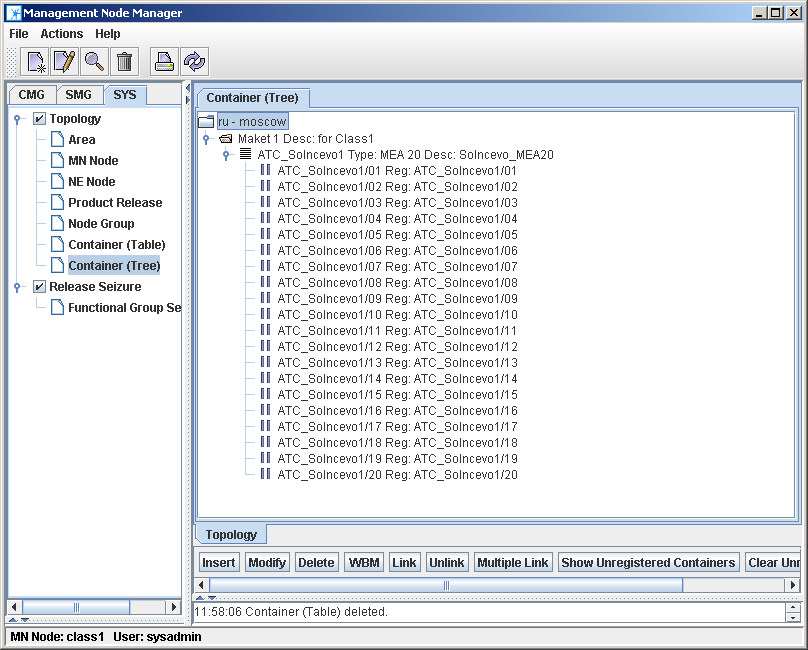Toggle the Release Seizure checkbox
The height and width of the screenshot is (650, 808).
(39, 287)
